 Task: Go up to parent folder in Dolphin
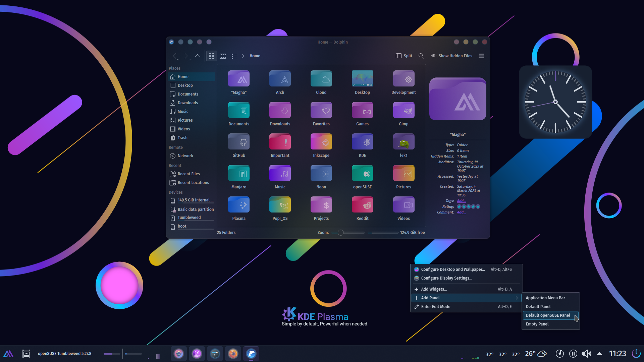(198, 56)
